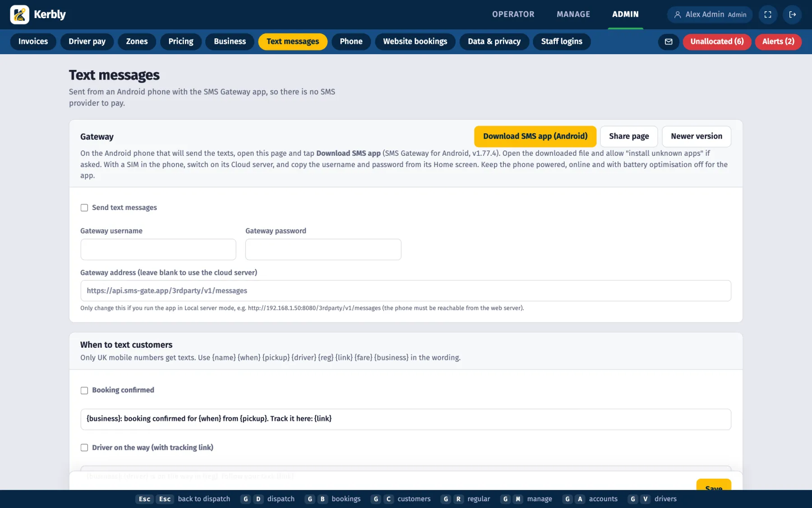Go to Website bookings tab
Viewport: 812px width, 508px height.
click(415, 42)
